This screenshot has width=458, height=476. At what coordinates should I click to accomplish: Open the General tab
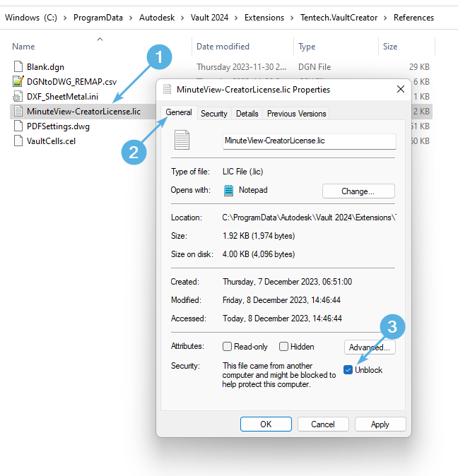(179, 112)
